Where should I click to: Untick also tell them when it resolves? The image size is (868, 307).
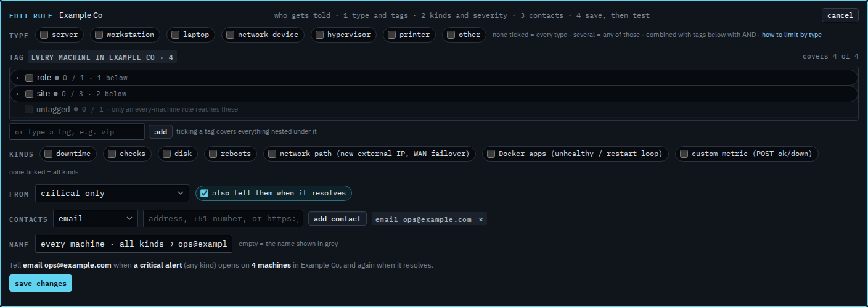[x=204, y=193]
